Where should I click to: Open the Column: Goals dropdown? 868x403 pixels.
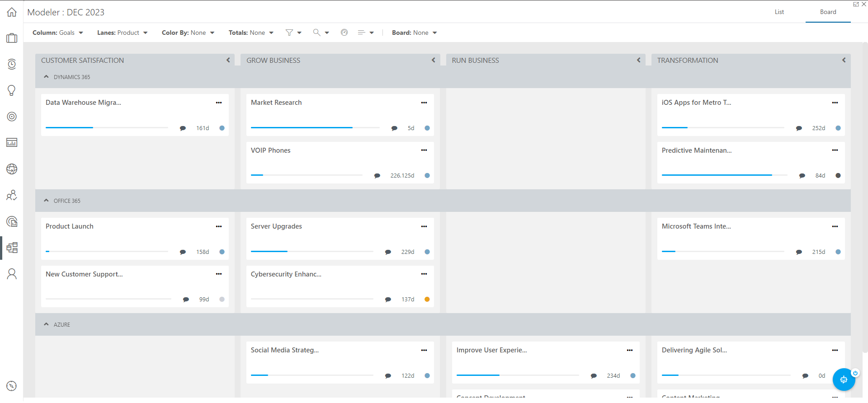pos(58,33)
